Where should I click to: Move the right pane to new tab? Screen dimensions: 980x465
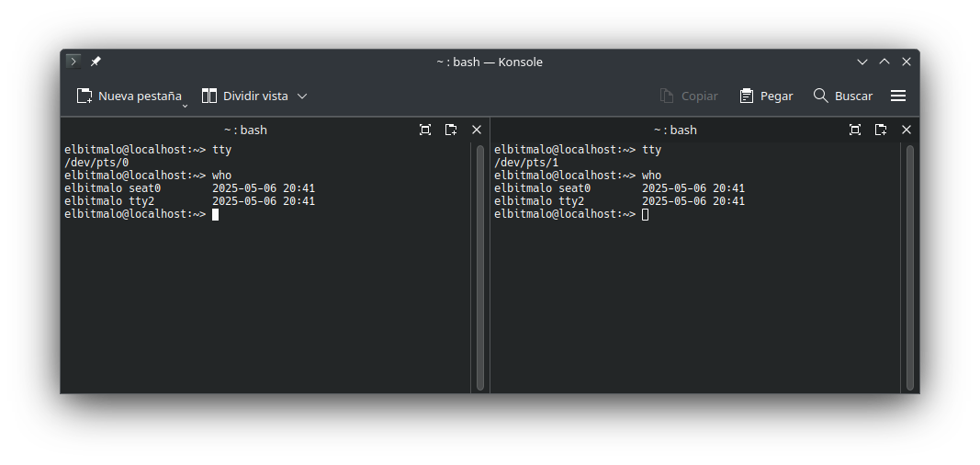pyautogui.click(x=881, y=130)
